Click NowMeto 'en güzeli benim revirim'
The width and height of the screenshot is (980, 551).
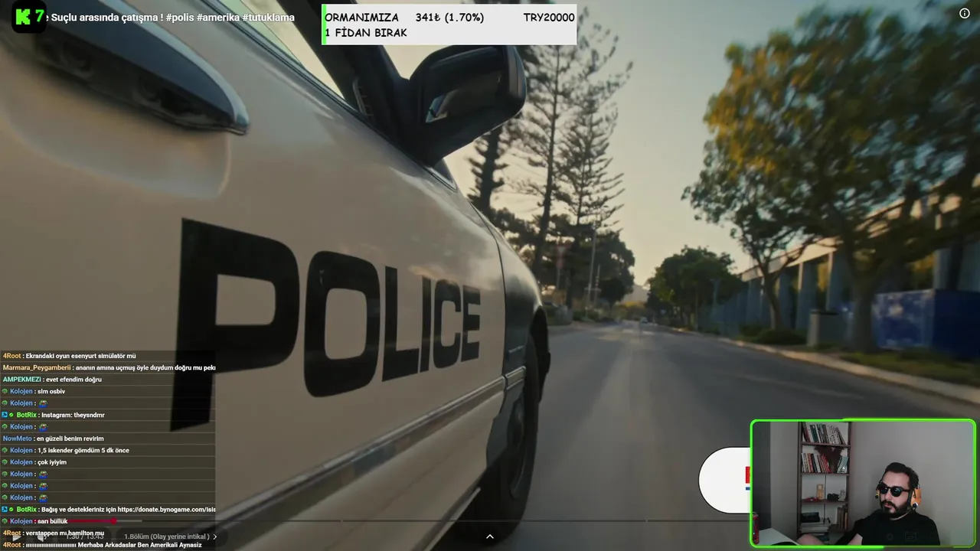(x=53, y=439)
